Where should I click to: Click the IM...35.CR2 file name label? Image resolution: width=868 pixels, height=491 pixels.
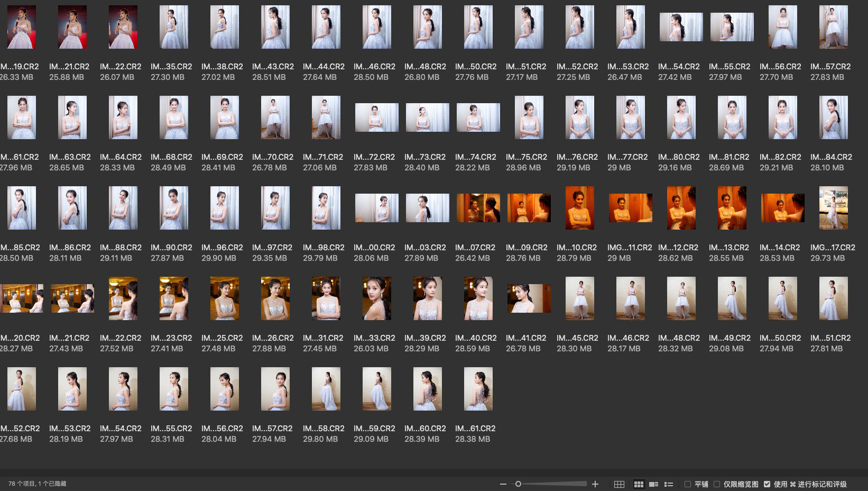[x=171, y=67]
